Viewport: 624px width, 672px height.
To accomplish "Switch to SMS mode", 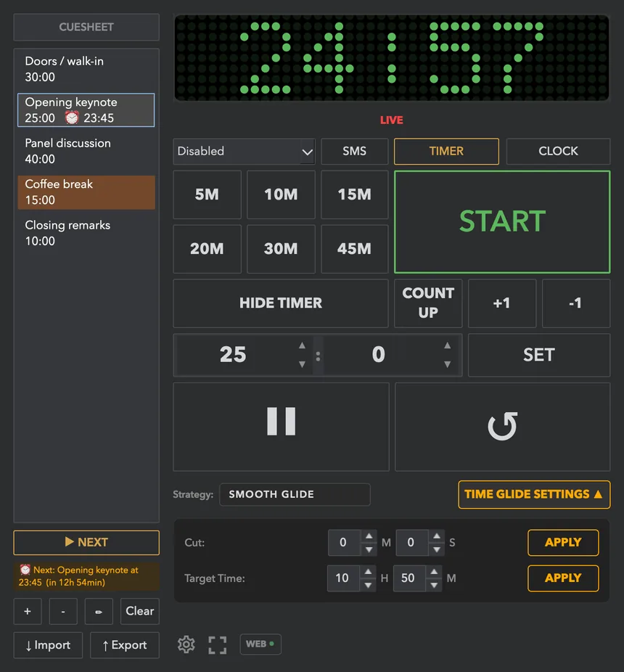I will pos(354,151).
